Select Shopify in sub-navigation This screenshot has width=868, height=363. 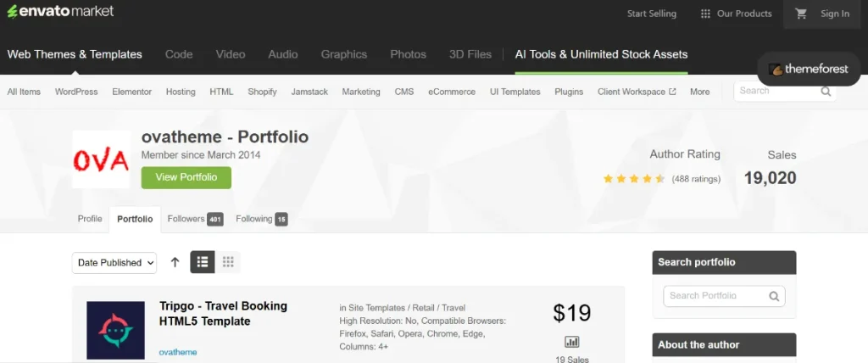pyautogui.click(x=263, y=92)
